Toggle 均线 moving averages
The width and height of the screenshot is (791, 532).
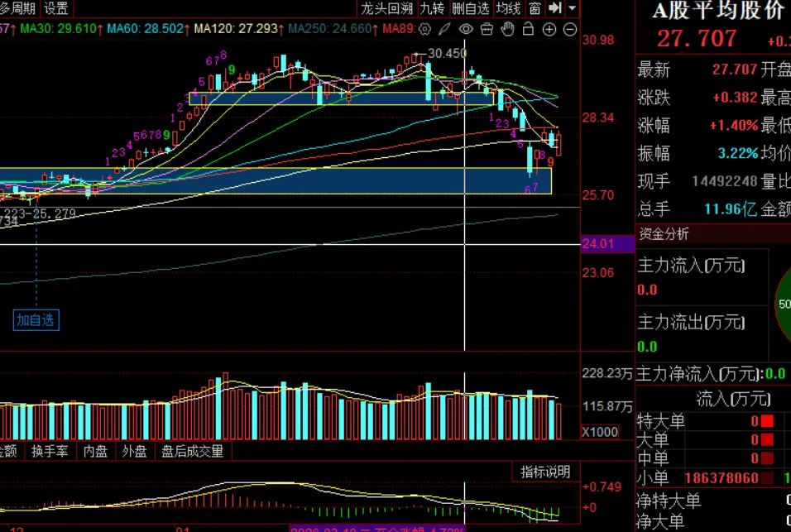(x=508, y=8)
